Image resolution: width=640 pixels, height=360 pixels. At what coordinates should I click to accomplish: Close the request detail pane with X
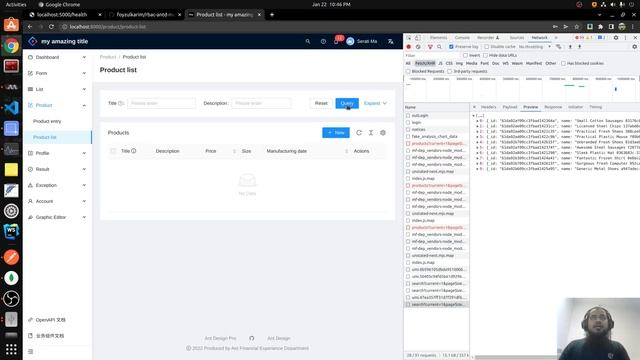click(474, 107)
